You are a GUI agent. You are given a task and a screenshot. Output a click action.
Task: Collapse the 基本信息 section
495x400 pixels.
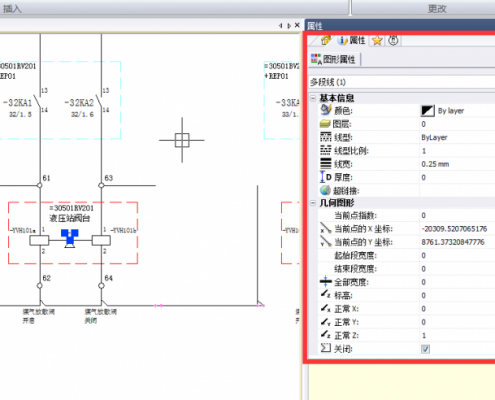point(313,98)
